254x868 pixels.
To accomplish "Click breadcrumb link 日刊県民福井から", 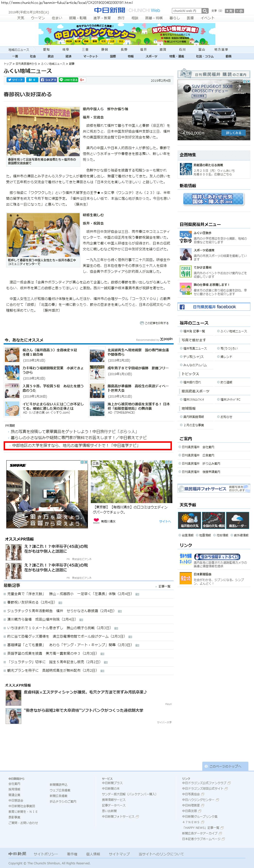I will point(26,64).
